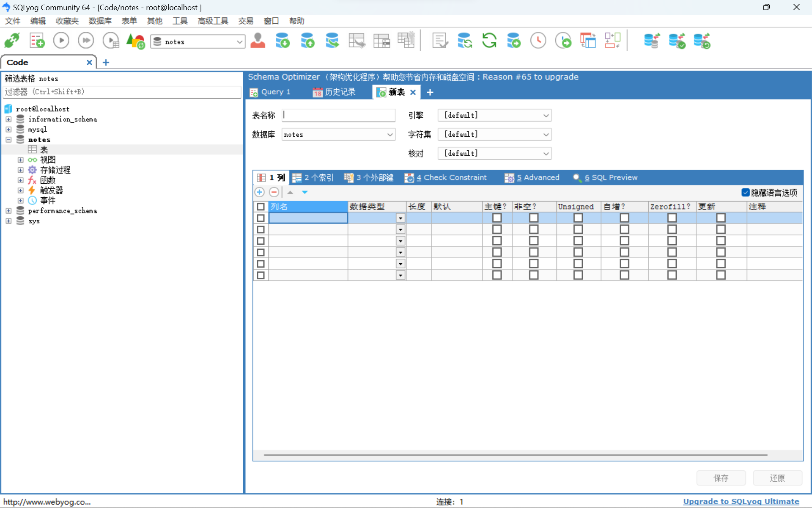Open the 数据库 notes dropdown
This screenshot has width=812, height=508.
pyautogui.click(x=338, y=134)
